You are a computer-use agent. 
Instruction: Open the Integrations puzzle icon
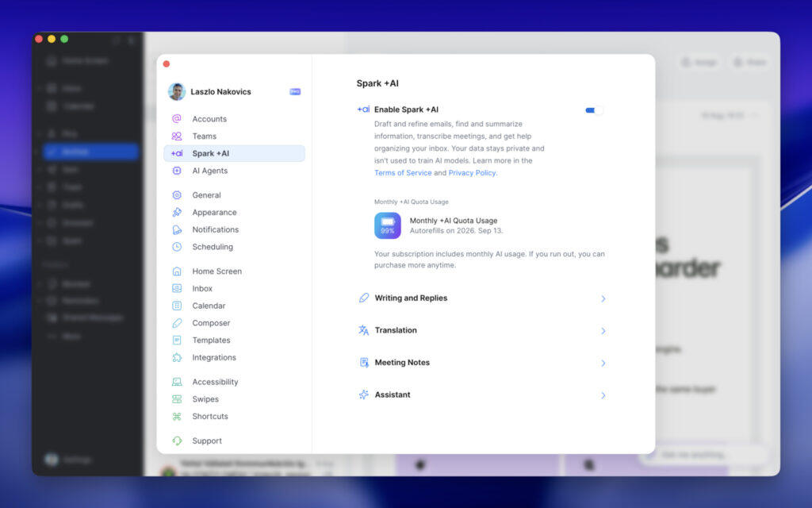point(177,357)
